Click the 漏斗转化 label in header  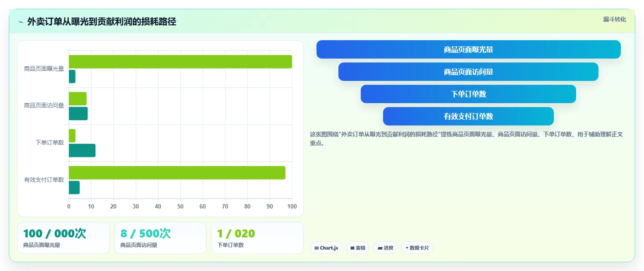click(x=615, y=20)
